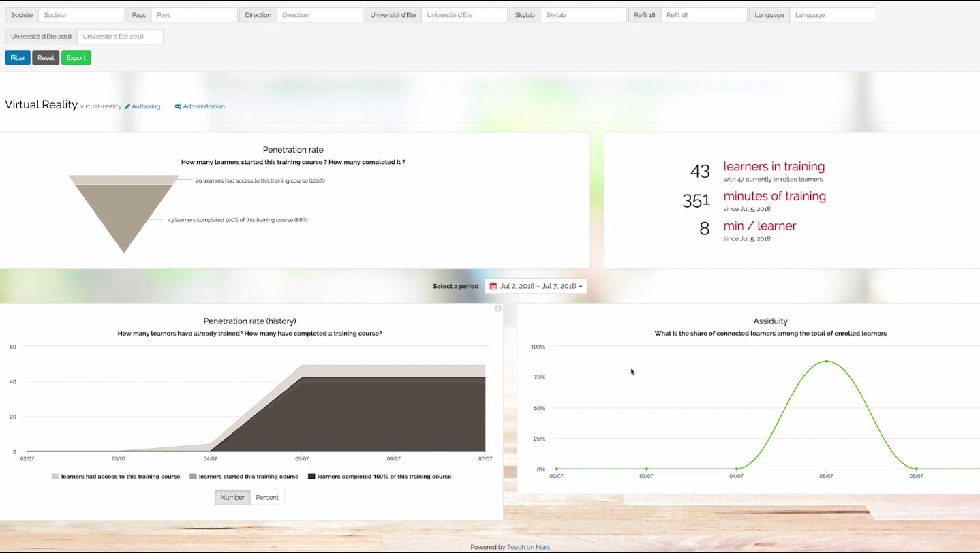Click the 'learners started this training course' legend swatch
This screenshot has height=553, width=980.
tap(194, 477)
